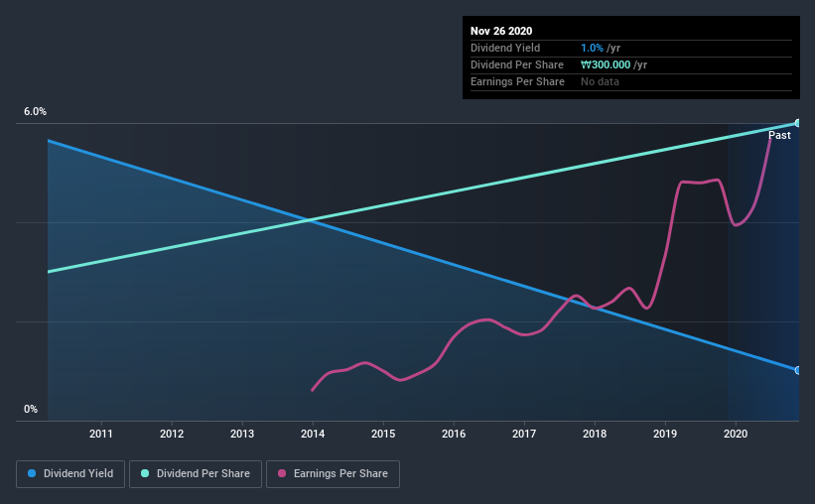Image resolution: width=815 pixels, height=504 pixels.
Task: Toggle the Dividend Per Share legend item
Action: point(201,474)
